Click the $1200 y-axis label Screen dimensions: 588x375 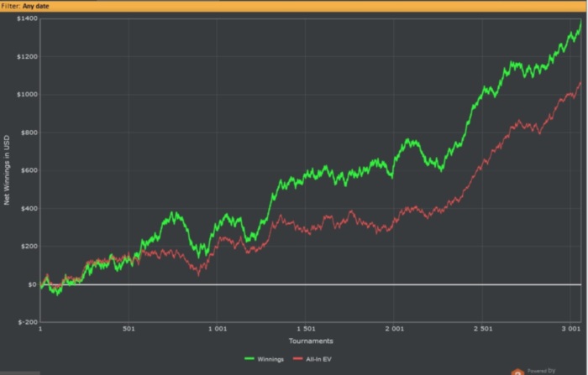click(27, 56)
